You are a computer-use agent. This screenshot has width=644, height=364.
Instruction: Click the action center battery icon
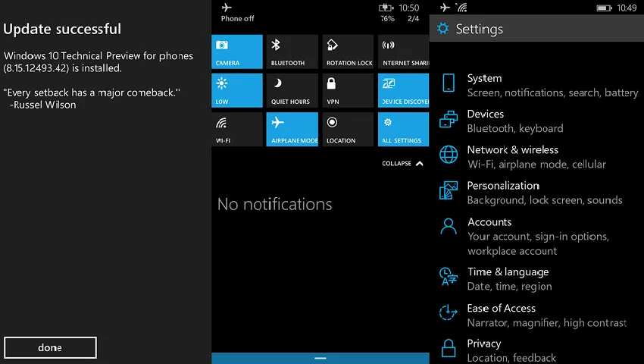(x=386, y=8)
